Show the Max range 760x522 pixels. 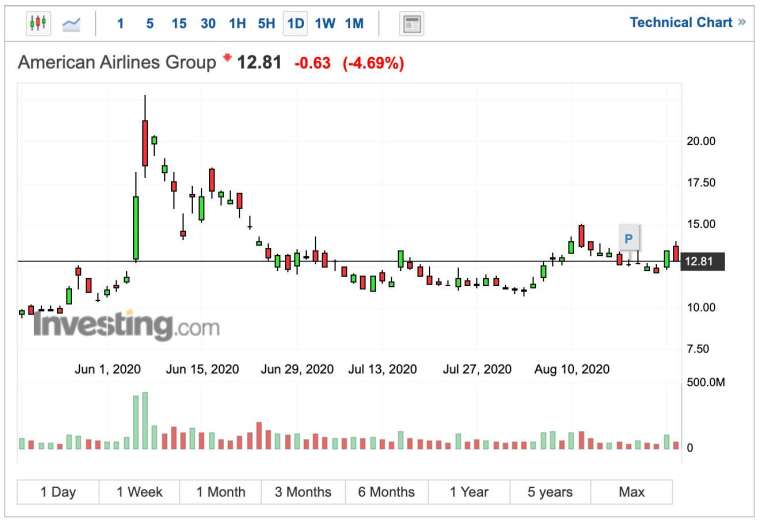[x=632, y=492]
